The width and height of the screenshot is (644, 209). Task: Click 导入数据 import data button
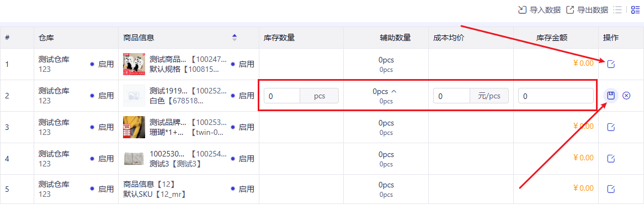point(539,10)
